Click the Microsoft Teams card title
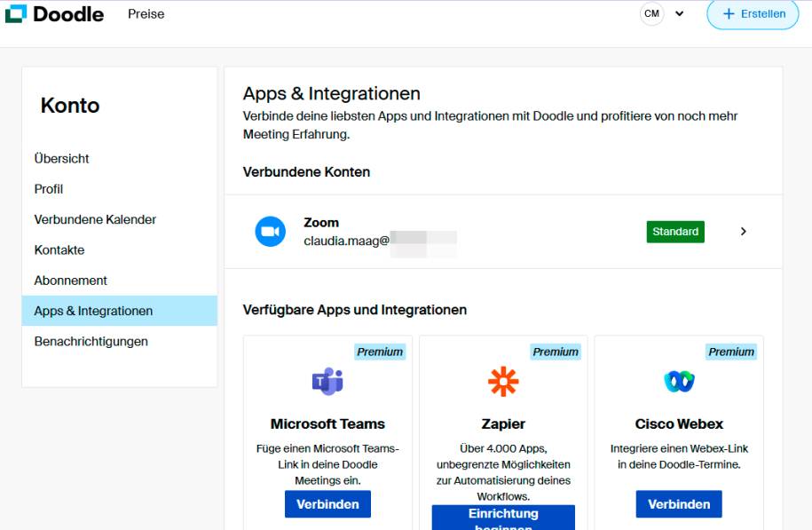This screenshot has width=812, height=530. pos(327,423)
